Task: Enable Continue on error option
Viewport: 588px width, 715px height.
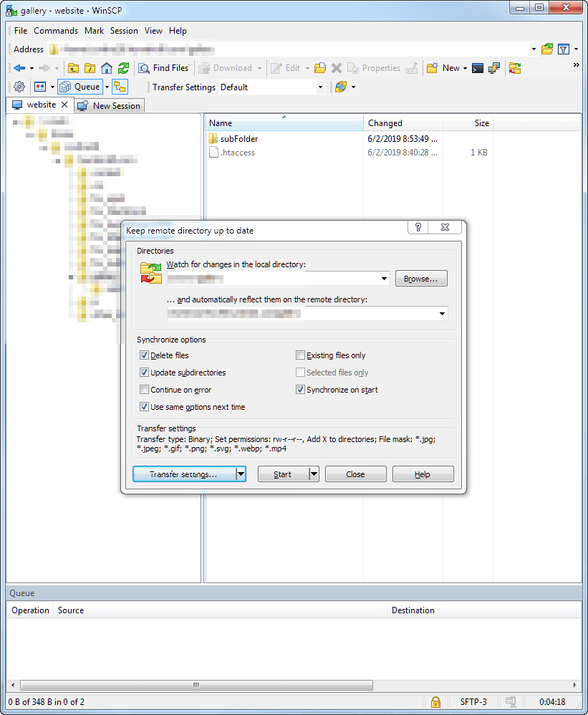Action: coord(145,390)
